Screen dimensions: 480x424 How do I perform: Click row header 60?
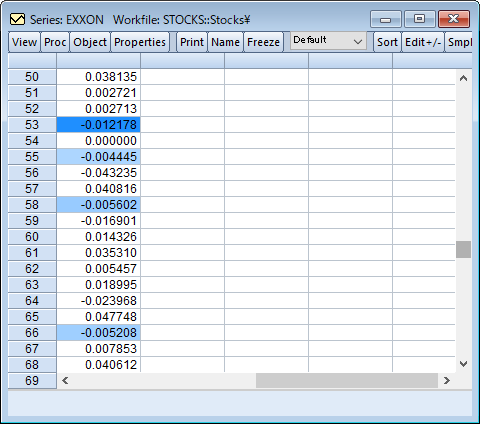[32, 237]
